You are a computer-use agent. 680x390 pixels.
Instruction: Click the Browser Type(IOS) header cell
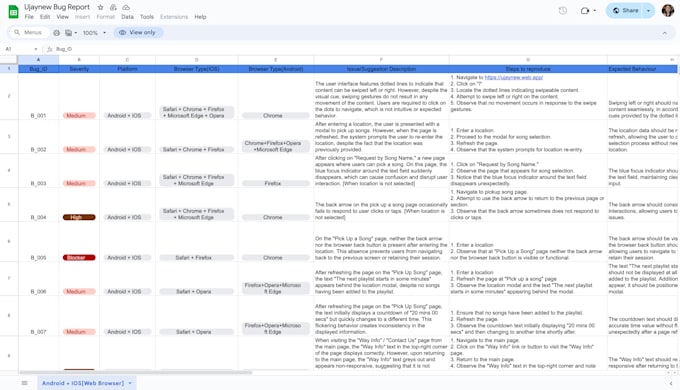[196, 69]
